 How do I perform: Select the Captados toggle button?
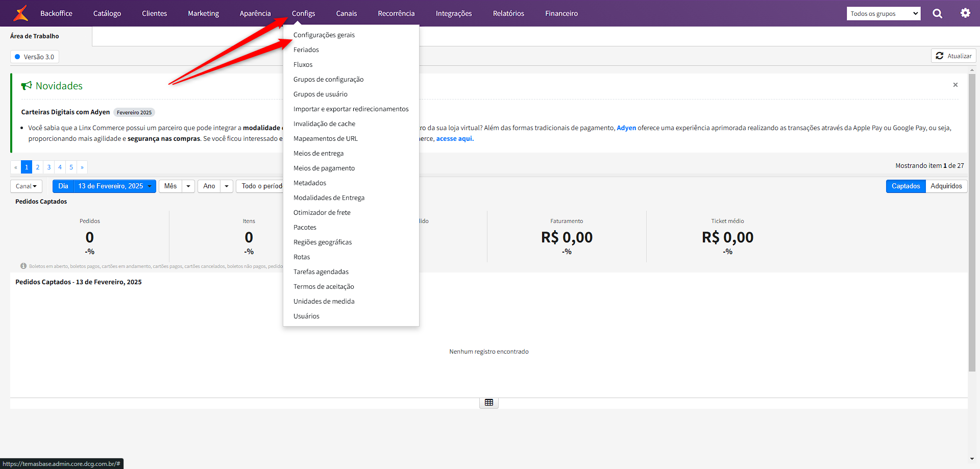[905, 186]
